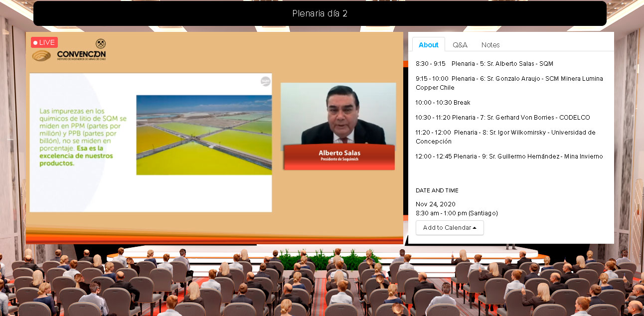
Task: Click the 10:00 - 10:30 Break entry
Action: click(443, 103)
